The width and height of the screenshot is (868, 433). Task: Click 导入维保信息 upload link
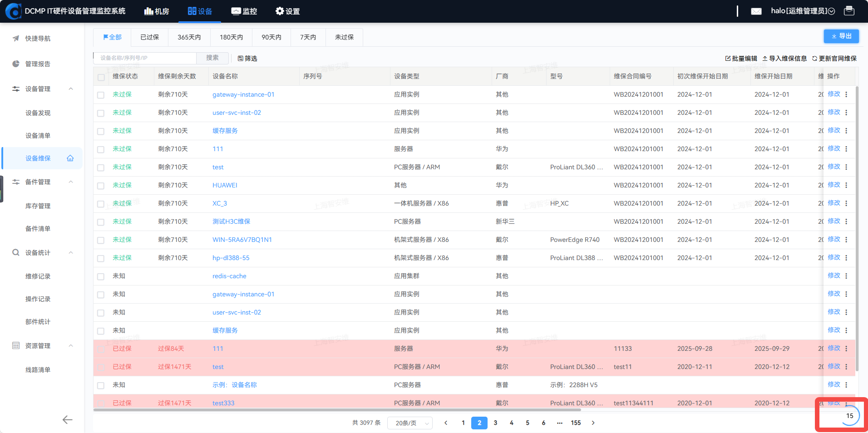click(x=784, y=59)
